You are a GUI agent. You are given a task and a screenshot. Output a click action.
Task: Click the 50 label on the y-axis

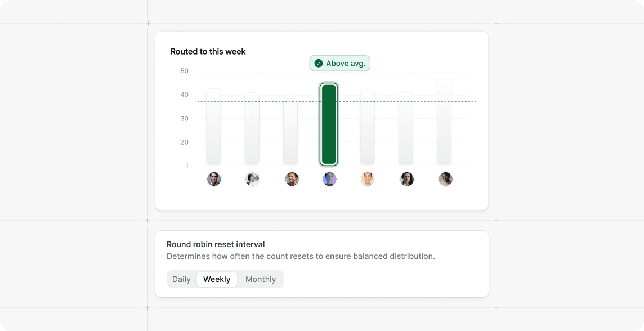pyautogui.click(x=185, y=70)
